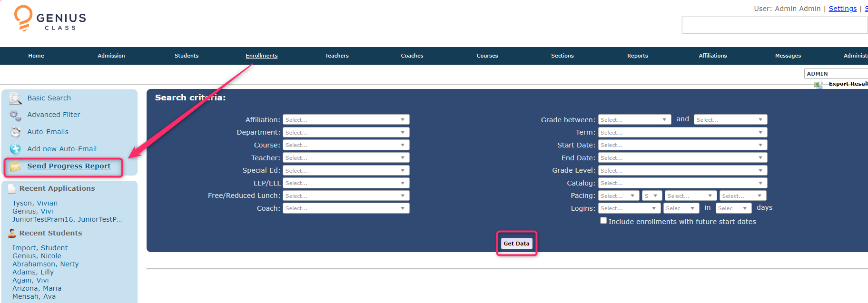Screen dimensions: 868x303
Task: Click the Add new Auto-Email plus icon
Action: point(15,149)
